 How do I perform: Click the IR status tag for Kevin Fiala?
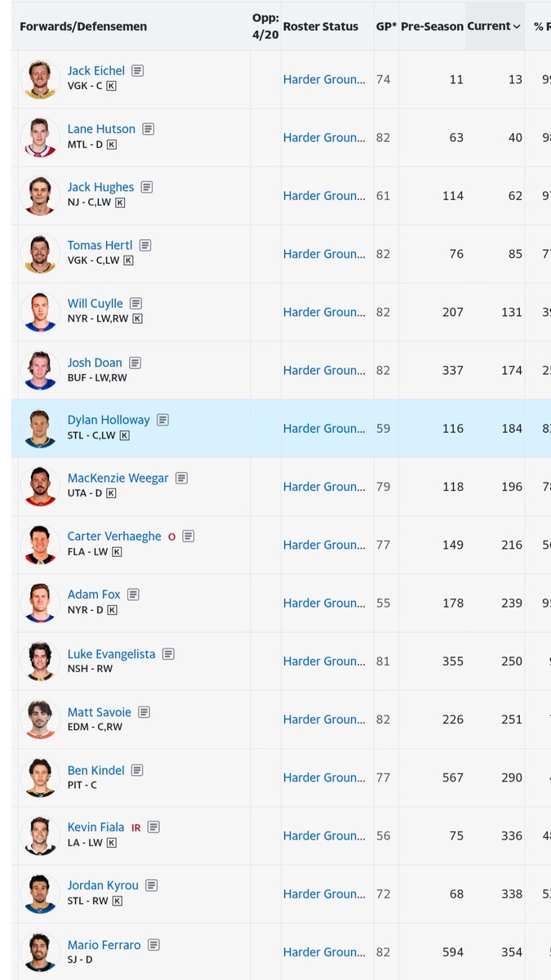pos(136,828)
